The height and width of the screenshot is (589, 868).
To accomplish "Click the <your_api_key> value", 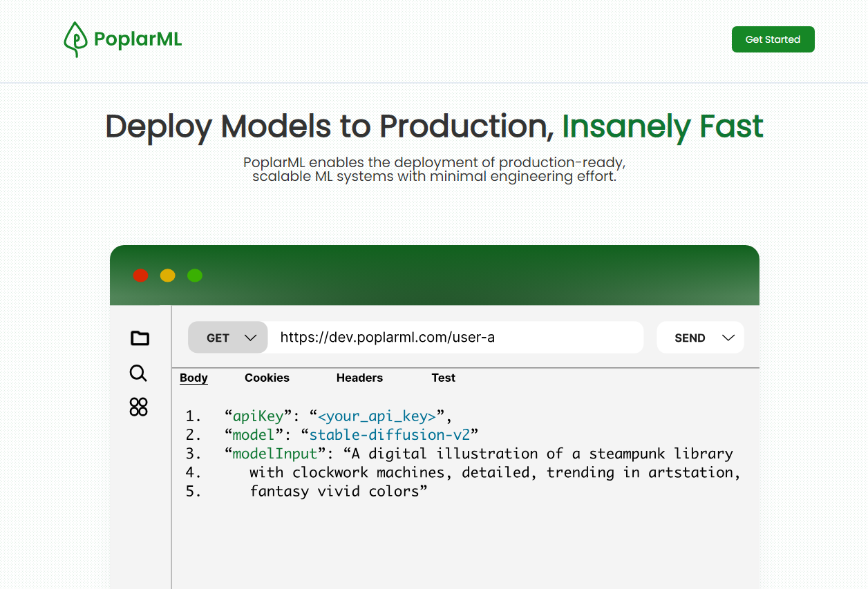I will (x=377, y=416).
